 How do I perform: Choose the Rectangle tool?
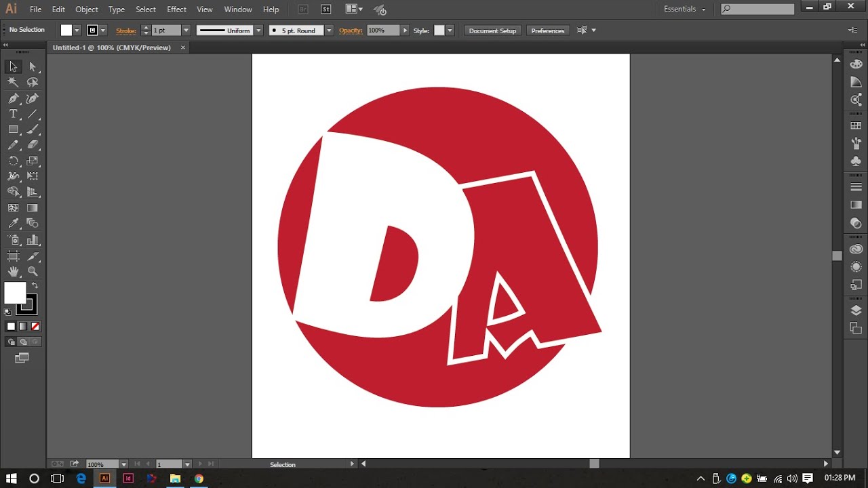coord(13,129)
